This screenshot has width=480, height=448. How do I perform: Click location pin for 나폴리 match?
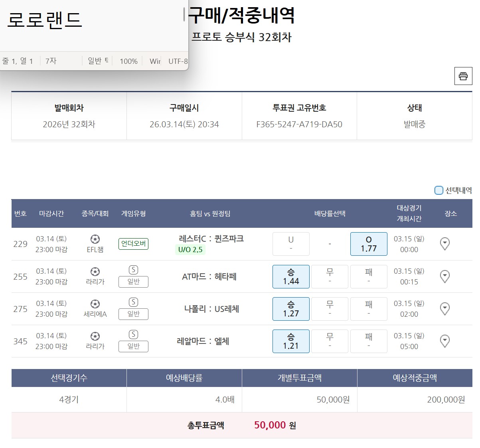pos(444,309)
